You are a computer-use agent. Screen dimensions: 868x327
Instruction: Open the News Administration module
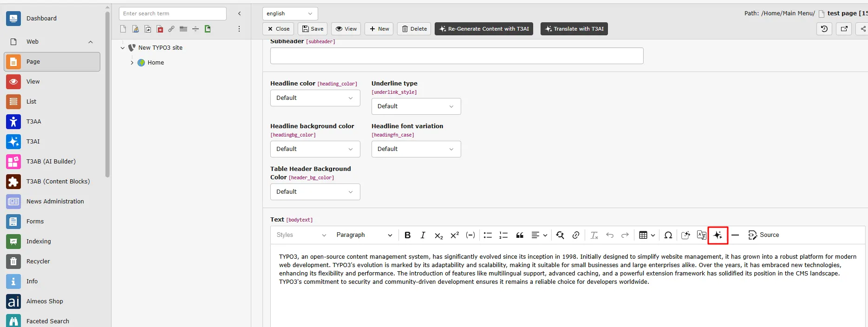pyautogui.click(x=52, y=202)
